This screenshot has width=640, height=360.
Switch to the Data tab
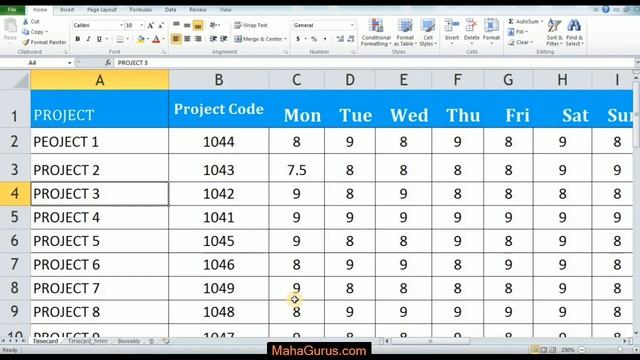pyautogui.click(x=171, y=9)
